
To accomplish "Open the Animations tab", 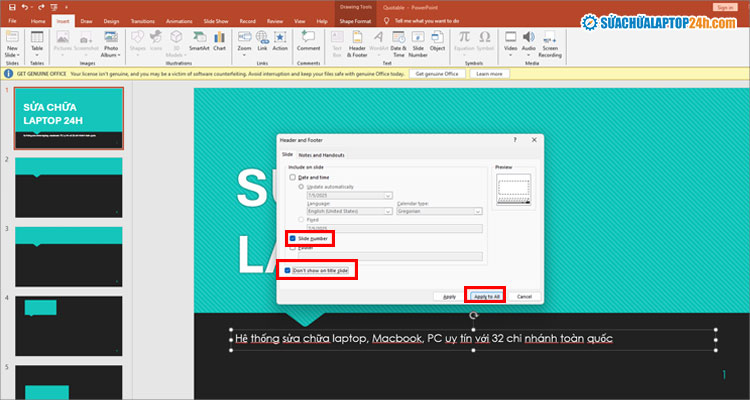I will pos(179,21).
